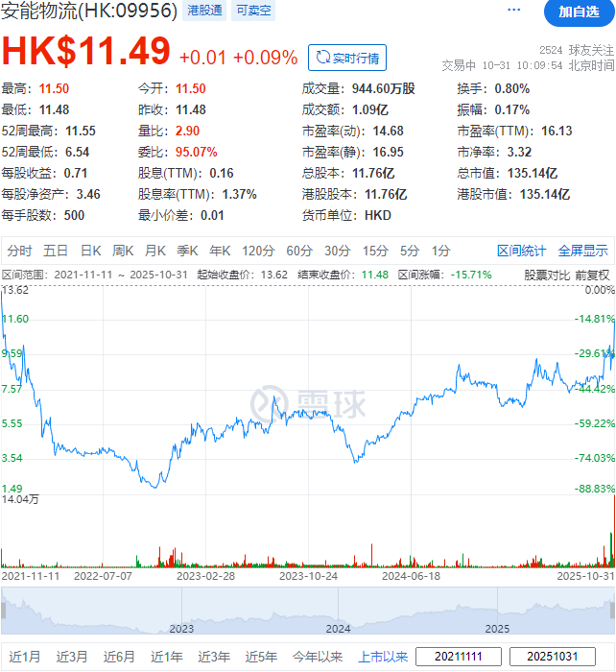616x672 pixels.
Task: Click right handle of range slider
Action: tap(612, 610)
